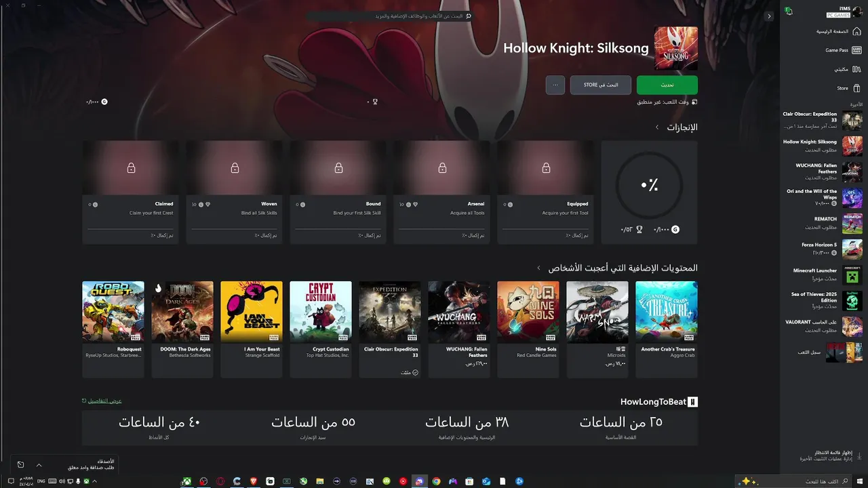This screenshot has height=488, width=868.
Task: Open Nine Sols game tile
Action: coord(528,329)
